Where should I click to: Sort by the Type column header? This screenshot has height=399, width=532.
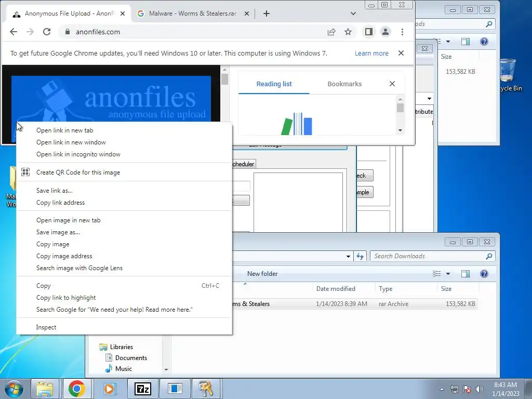406,289
